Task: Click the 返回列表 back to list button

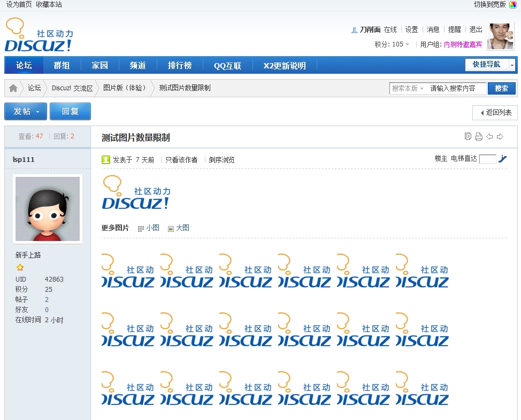Action: pos(495,113)
